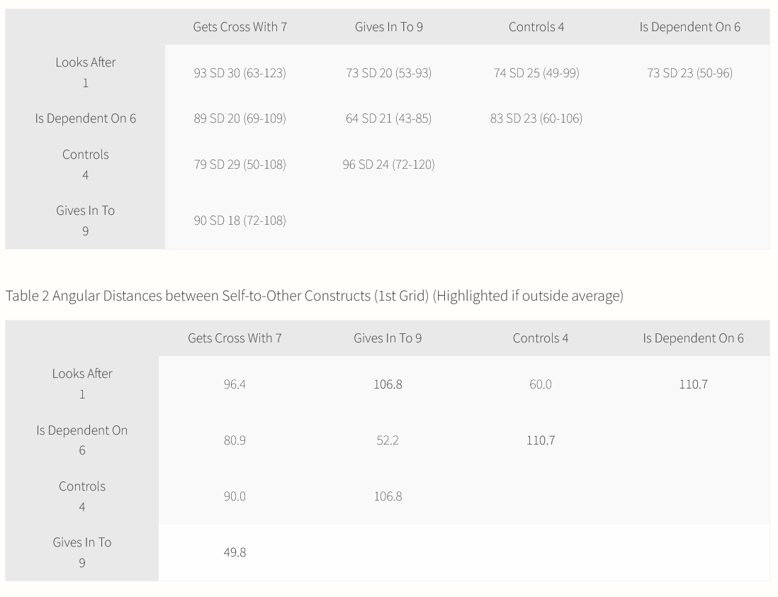
Task: Select the 73 SD 20 (53-93) cell
Action: 389,73
